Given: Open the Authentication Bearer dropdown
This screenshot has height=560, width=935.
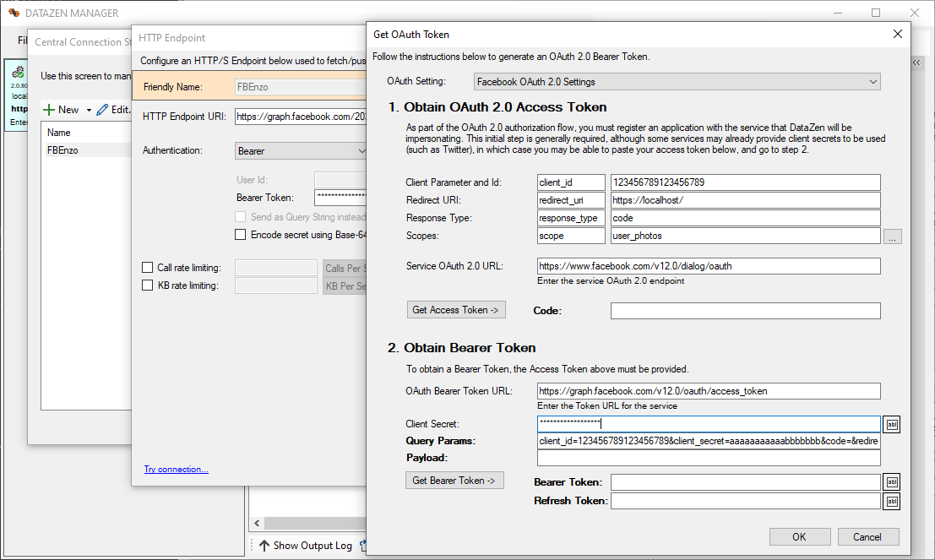Looking at the screenshot, I should pos(301,151).
